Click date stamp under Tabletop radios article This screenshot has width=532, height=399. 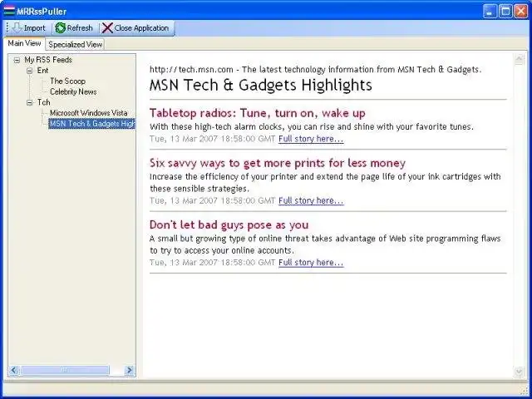point(212,139)
